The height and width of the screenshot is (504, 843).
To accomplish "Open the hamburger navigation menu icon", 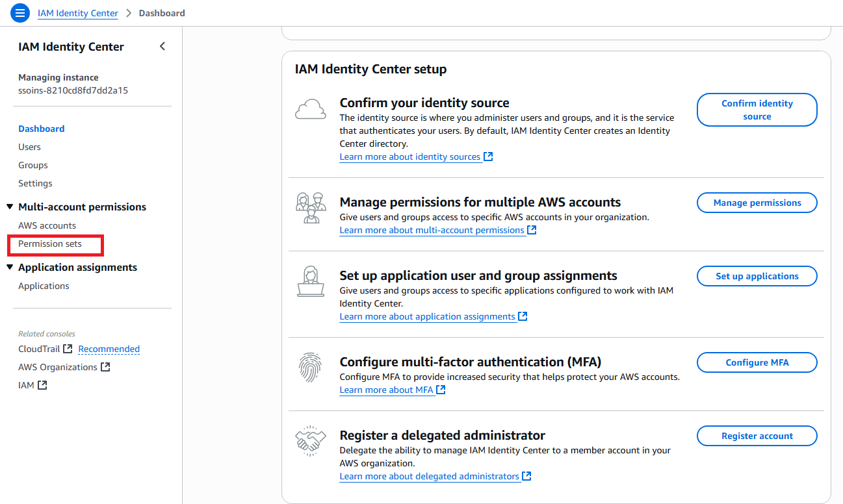I will click(x=20, y=13).
